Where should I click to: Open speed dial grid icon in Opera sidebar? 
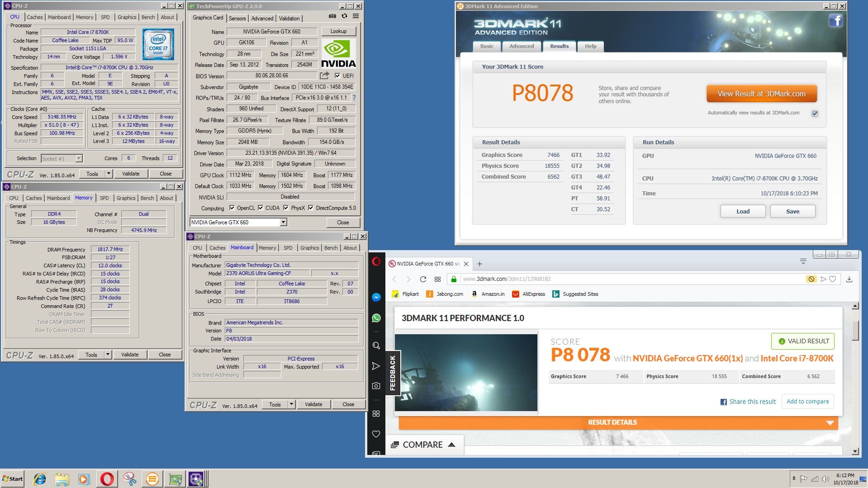[376, 413]
